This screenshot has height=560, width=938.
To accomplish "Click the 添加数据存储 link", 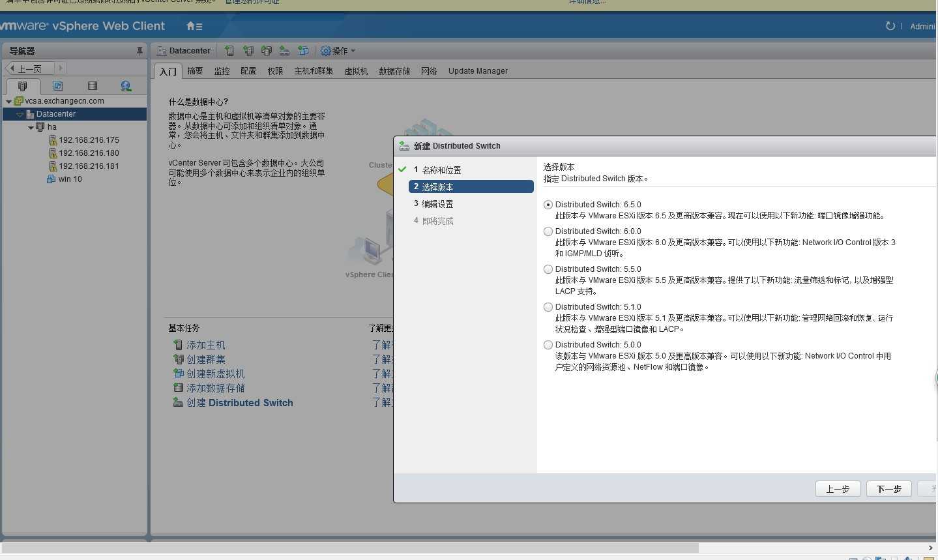I will coord(215,388).
